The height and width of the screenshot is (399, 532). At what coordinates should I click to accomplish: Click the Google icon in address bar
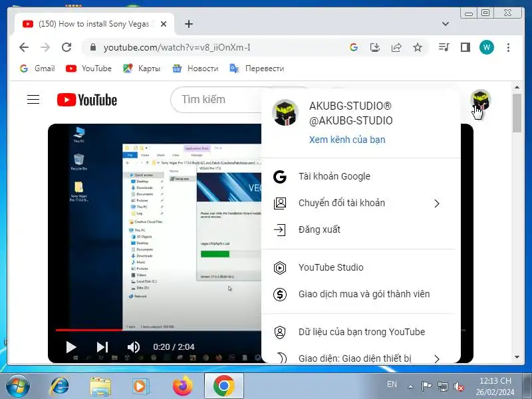pos(354,47)
